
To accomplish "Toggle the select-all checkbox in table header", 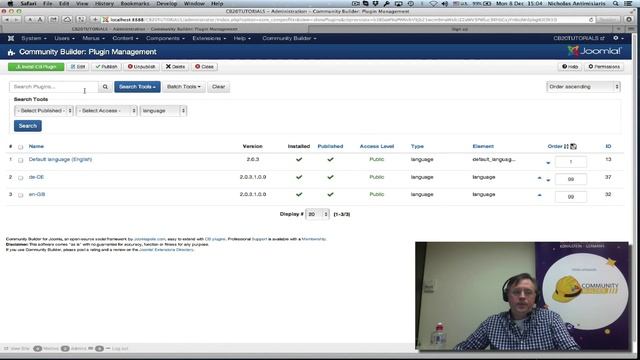I will pyautogui.click(x=20, y=147).
